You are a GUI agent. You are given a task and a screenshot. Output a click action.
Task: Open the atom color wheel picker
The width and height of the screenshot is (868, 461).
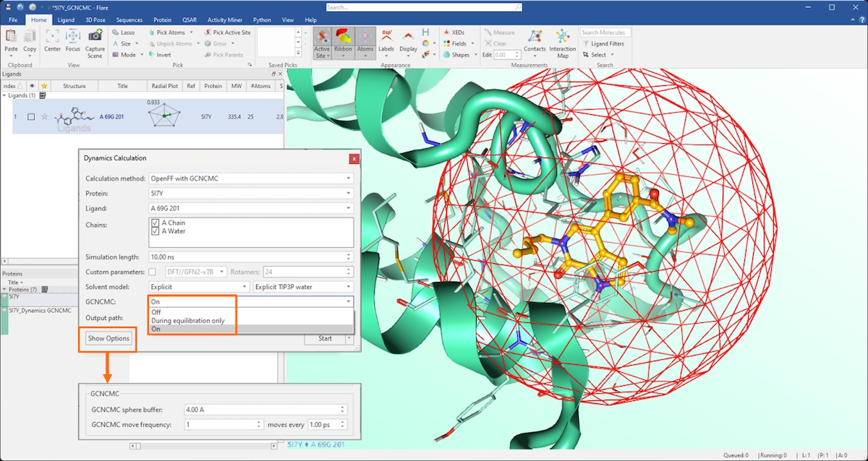pyautogui.click(x=425, y=43)
